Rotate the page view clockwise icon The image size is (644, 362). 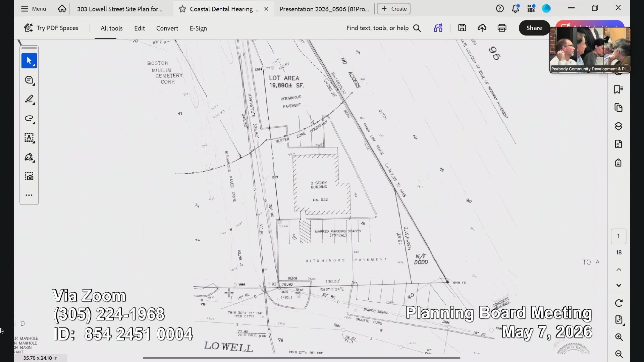point(619,303)
